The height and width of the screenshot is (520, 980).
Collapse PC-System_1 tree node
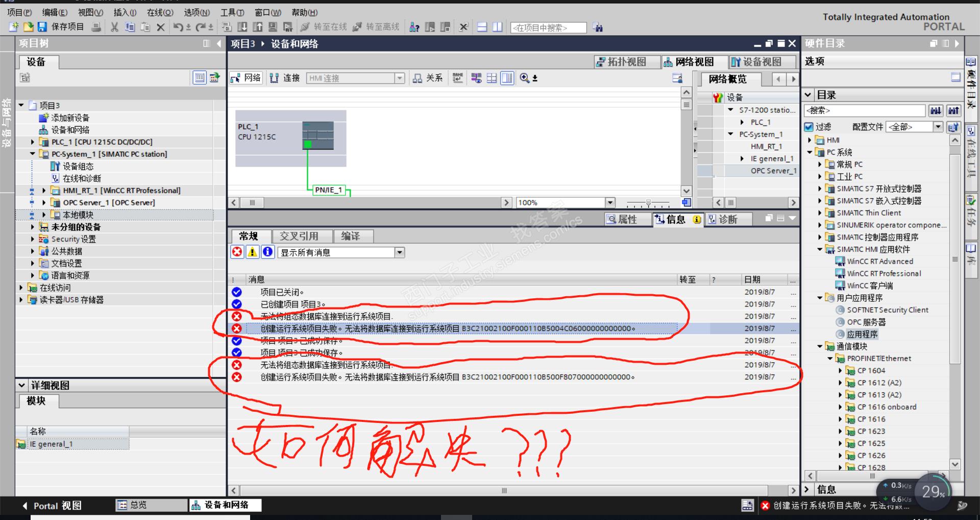33,154
